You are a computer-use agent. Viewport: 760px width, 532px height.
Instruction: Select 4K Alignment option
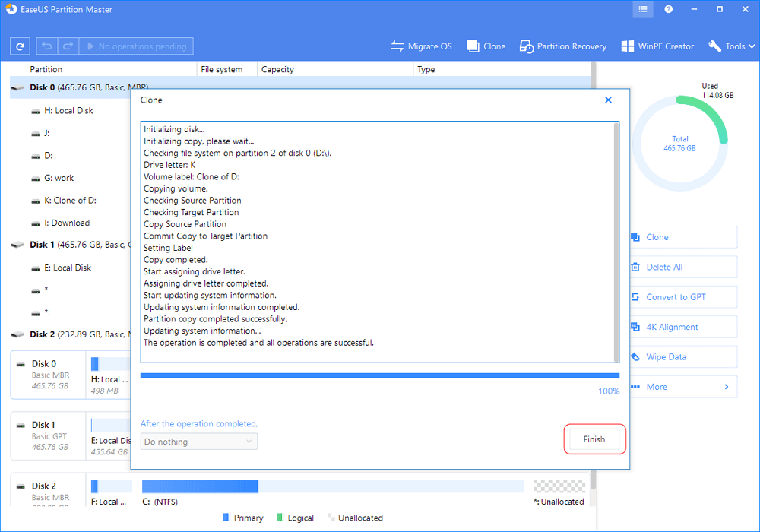click(683, 327)
